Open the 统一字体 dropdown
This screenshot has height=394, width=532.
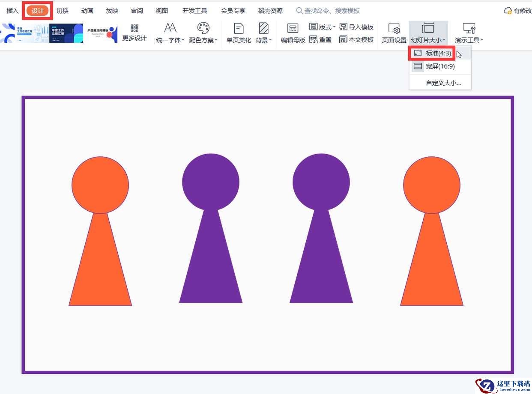pyautogui.click(x=170, y=33)
